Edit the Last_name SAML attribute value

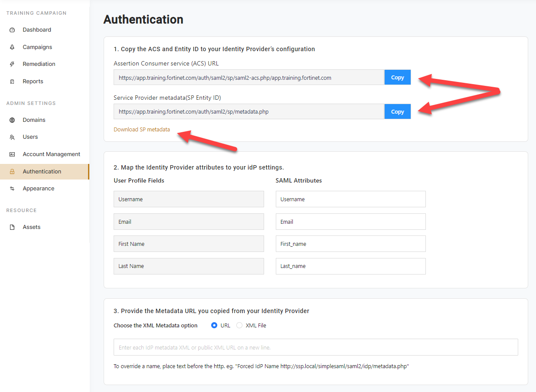point(350,266)
